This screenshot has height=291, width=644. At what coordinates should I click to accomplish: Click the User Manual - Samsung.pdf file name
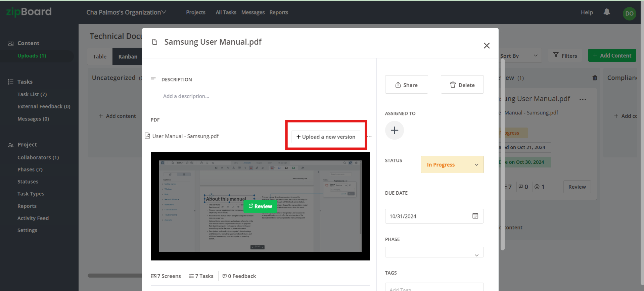185,136
